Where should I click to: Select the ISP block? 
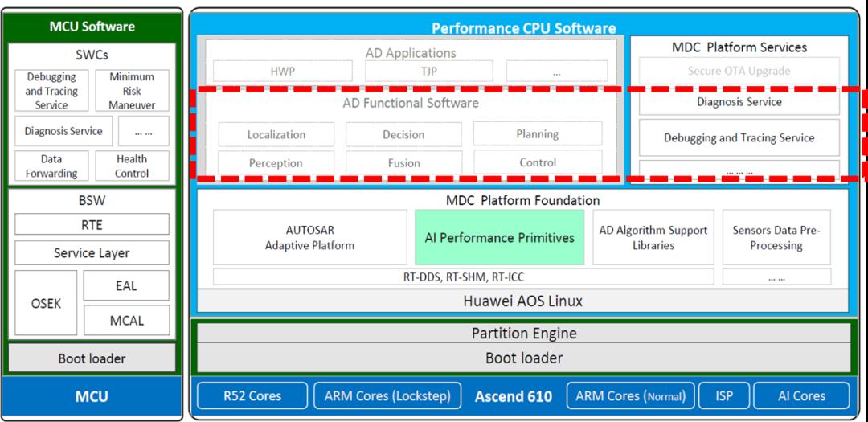tap(724, 396)
